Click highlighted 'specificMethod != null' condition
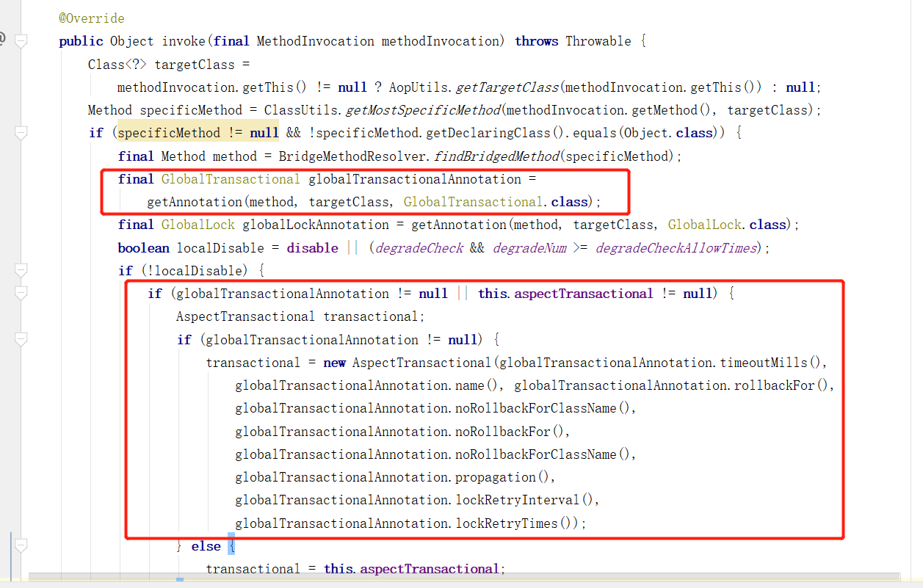 pyautogui.click(x=198, y=133)
